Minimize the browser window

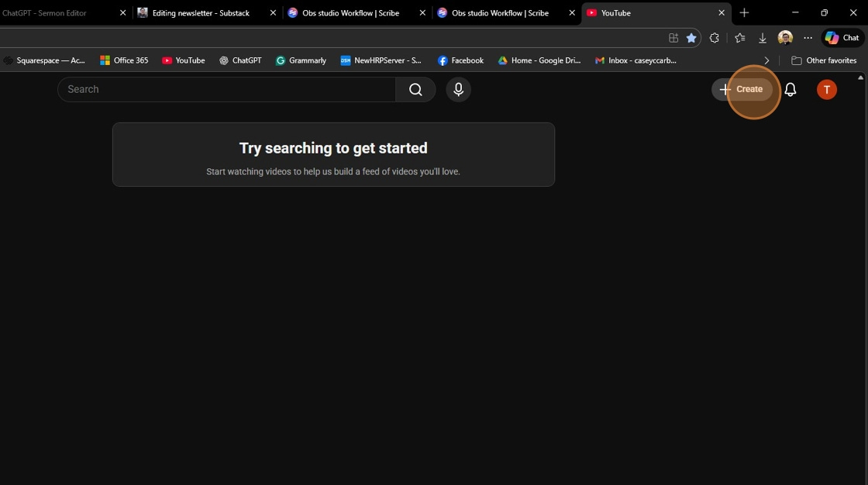coord(795,12)
